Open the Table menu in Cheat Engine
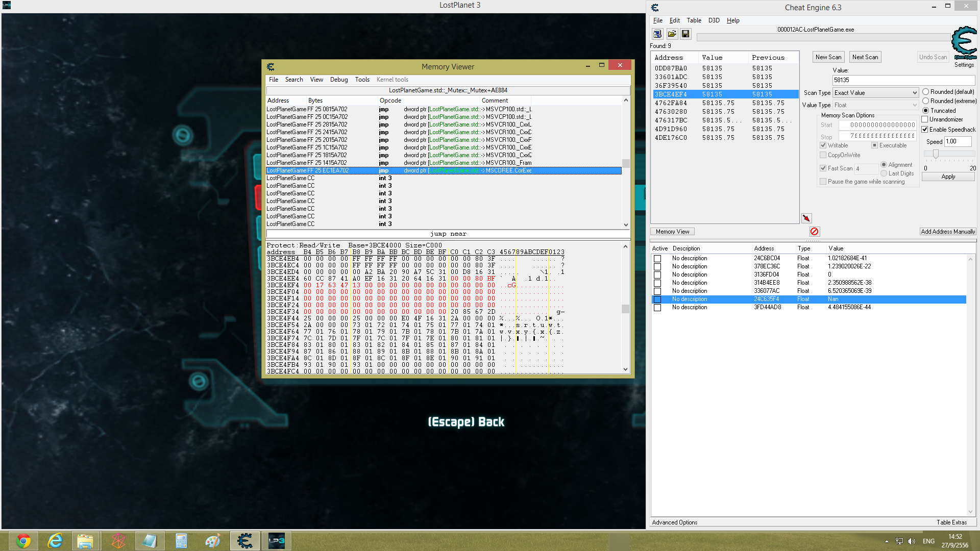Image resolution: width=980 pixels, height=551 pixels. (x=694, y=20)
